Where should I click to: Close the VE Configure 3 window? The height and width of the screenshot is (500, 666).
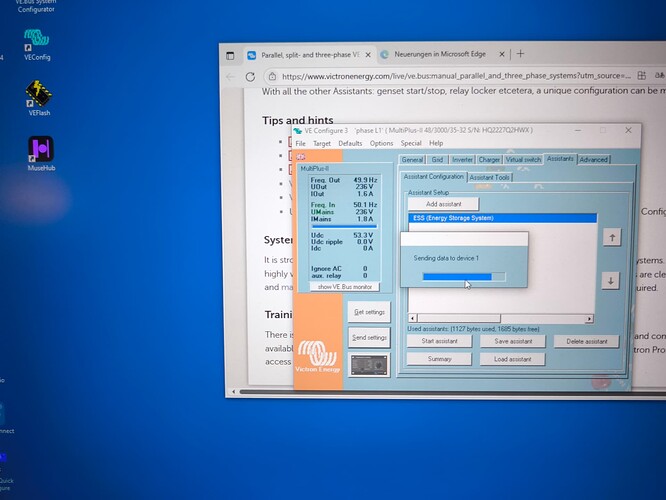click(628, 130)
